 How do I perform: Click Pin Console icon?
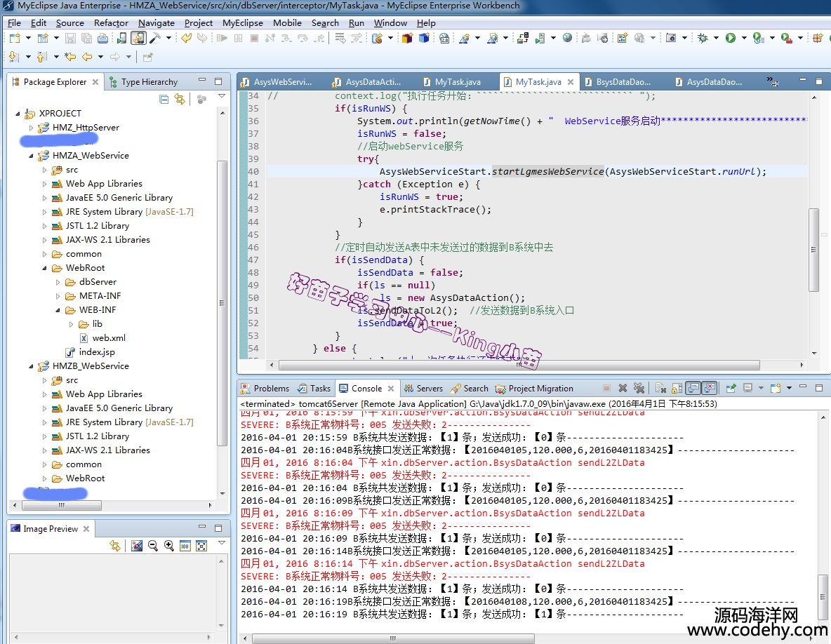(x=731, y=388)
